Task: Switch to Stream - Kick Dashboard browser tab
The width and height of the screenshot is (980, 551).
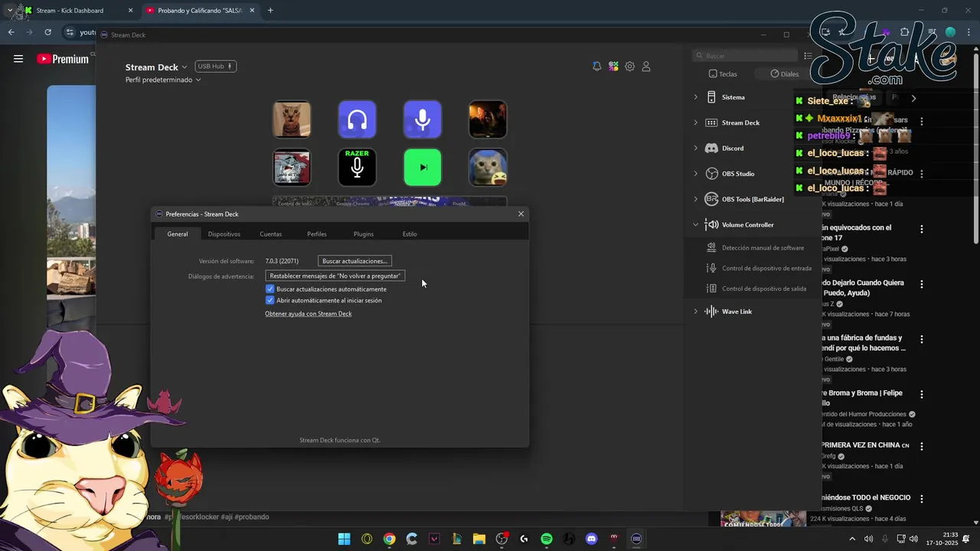Action: [x=78, y=11]
